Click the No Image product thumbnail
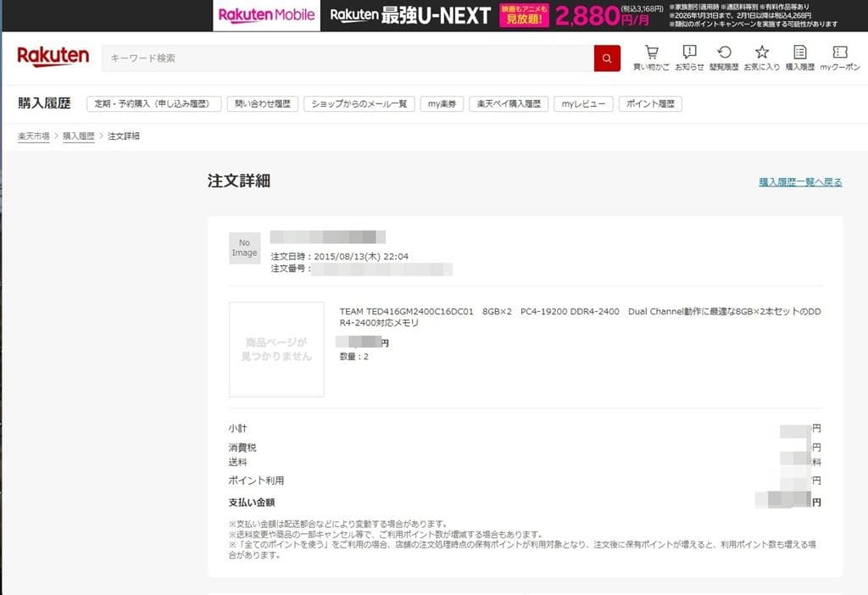The width and height of the screenshot is (868, 595). pyautogui.click(x=244, y=247)
